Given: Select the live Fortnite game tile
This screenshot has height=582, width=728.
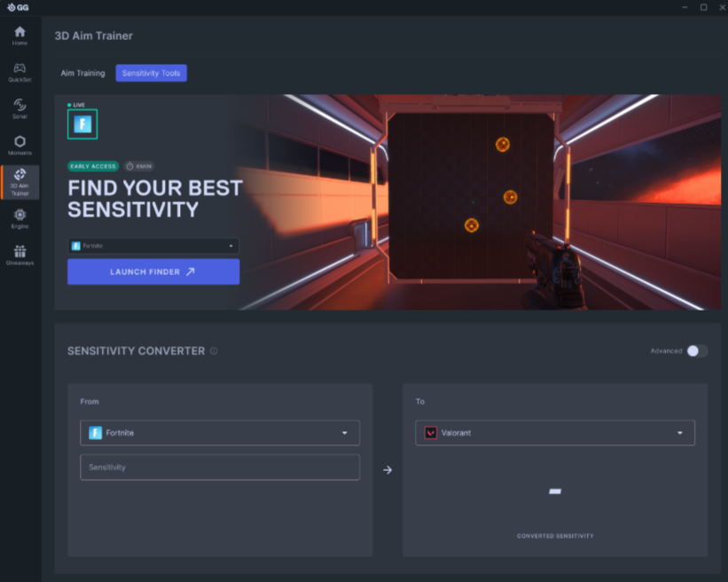Looking at the screenshot, I should click(x=82, y=125).
